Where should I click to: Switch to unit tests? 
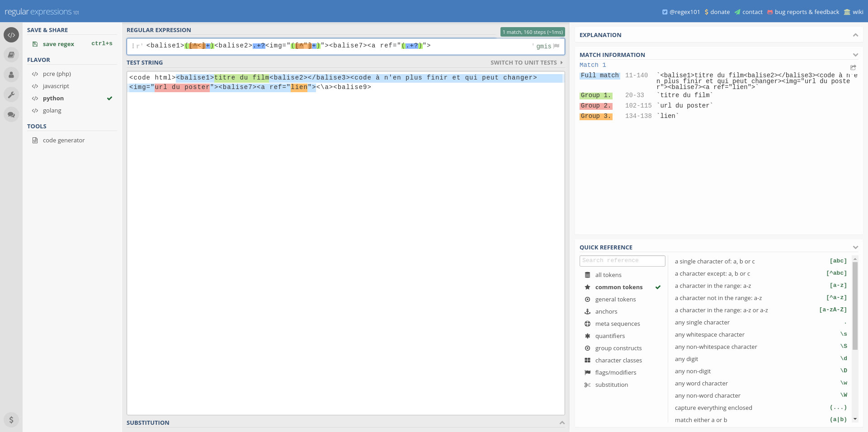[x=527, y=62]
